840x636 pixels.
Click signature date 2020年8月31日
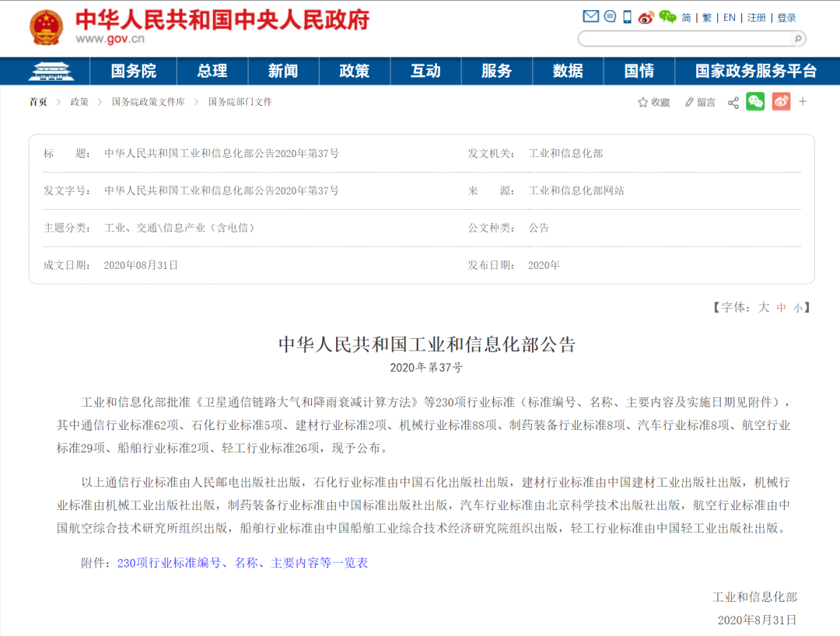pyautogui.click(x=757, y=620)
